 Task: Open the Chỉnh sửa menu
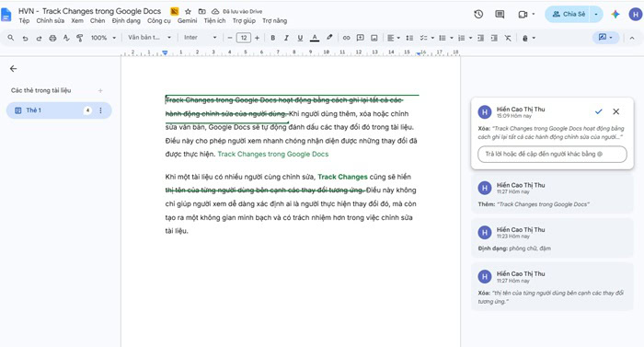point(50,21)
